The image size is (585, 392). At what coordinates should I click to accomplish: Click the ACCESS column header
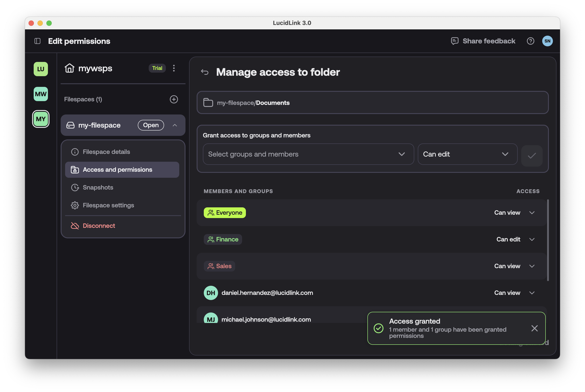(x=528, y=191)
